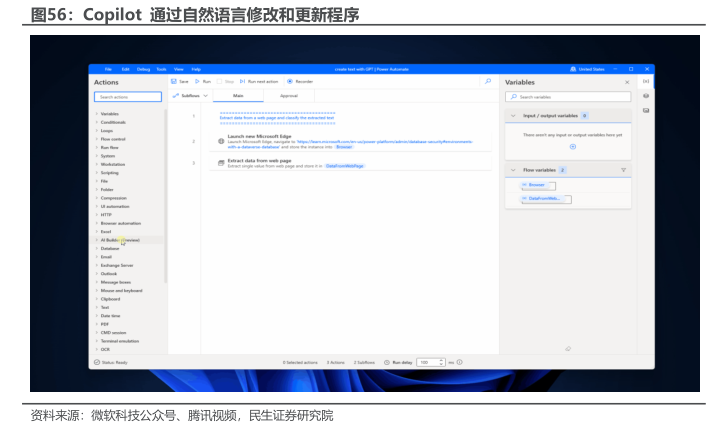724x438 pixels.
Task: Click the Browser flow variable
Action: tap(537, 185)
